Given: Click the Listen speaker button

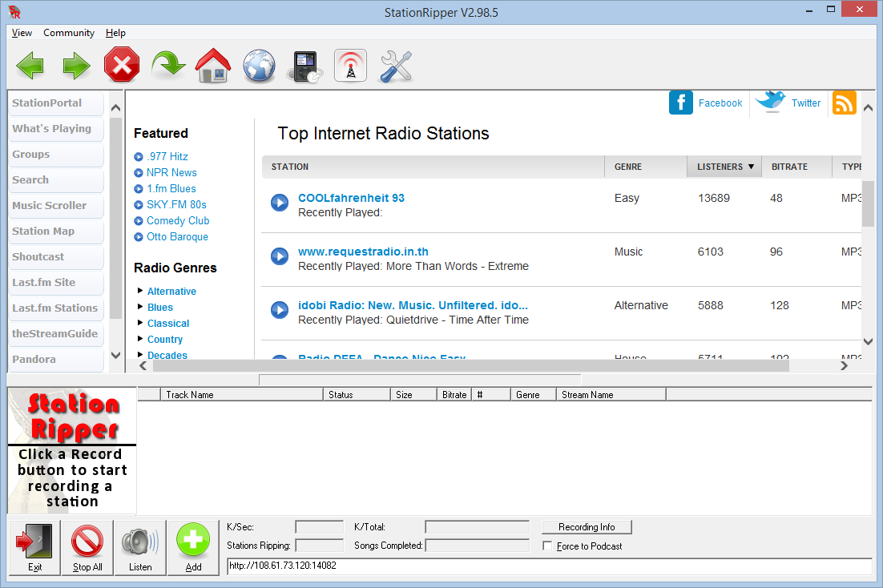Looking at the screenshot, I should [x=140, y=547].
